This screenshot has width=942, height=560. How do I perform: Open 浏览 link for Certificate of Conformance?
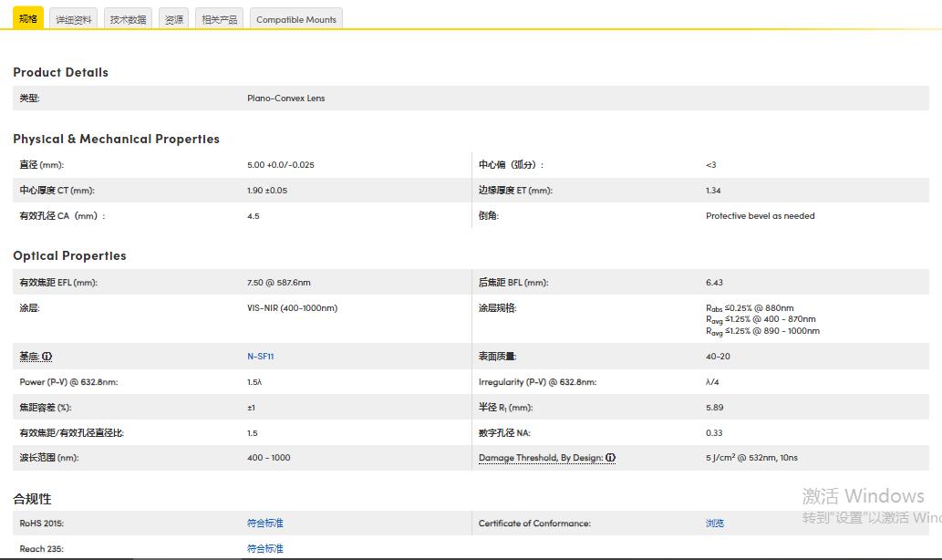[x=714, y=524]
